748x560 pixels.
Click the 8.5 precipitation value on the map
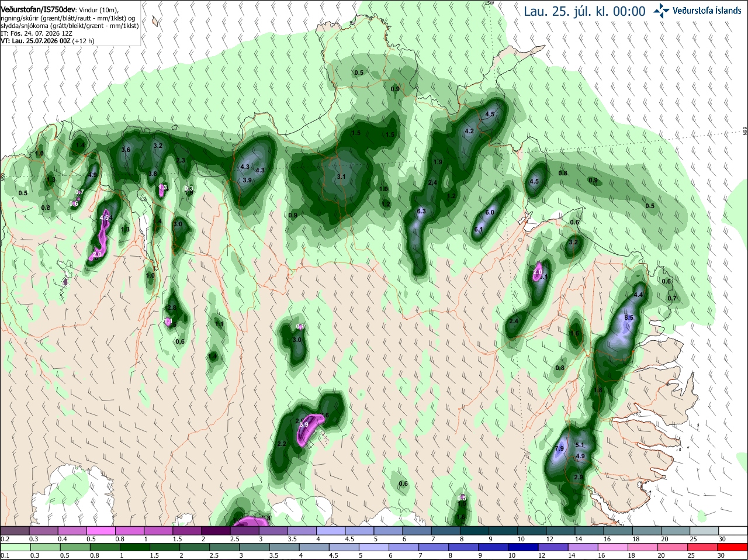pos(629,317)
